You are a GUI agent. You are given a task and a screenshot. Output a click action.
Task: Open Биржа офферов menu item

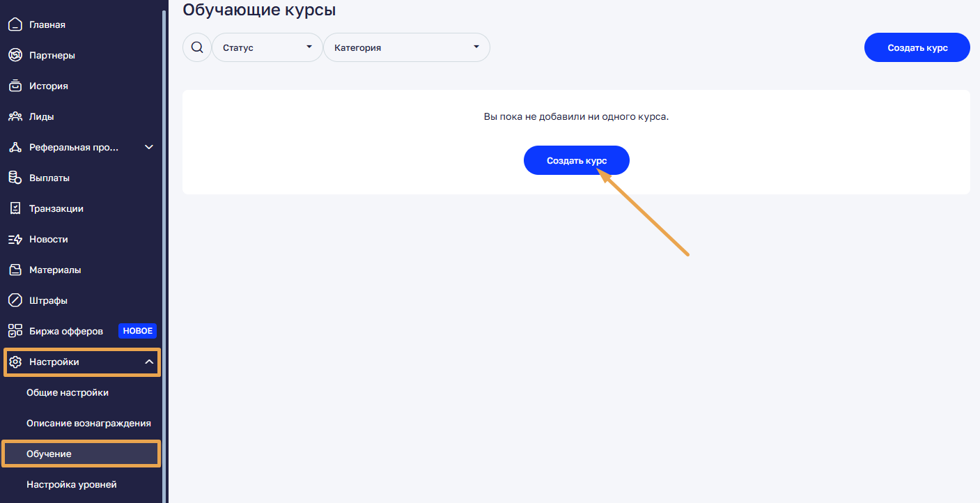pos(66,332)
